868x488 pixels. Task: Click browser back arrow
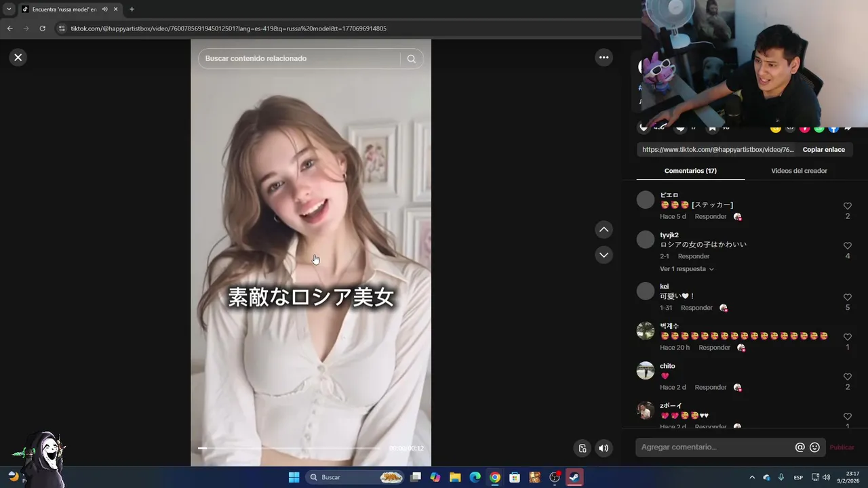point(9,28)
